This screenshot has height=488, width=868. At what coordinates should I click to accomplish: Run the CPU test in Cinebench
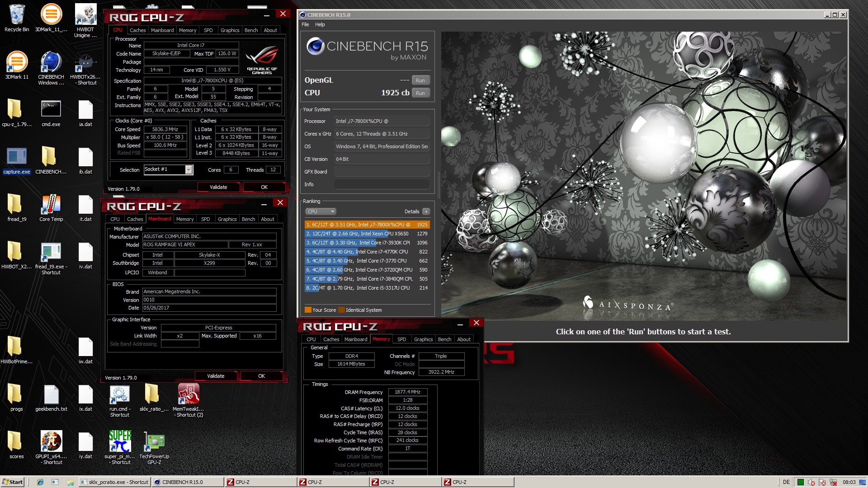420,93
